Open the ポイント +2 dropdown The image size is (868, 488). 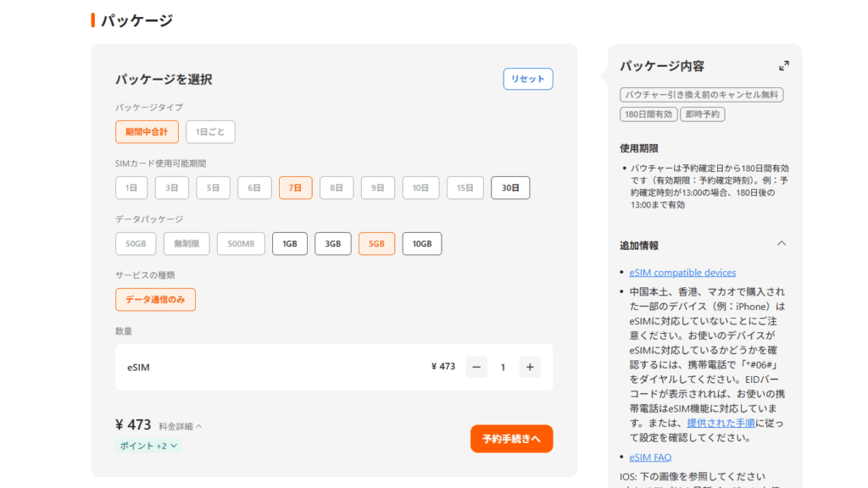click(148, 446)
